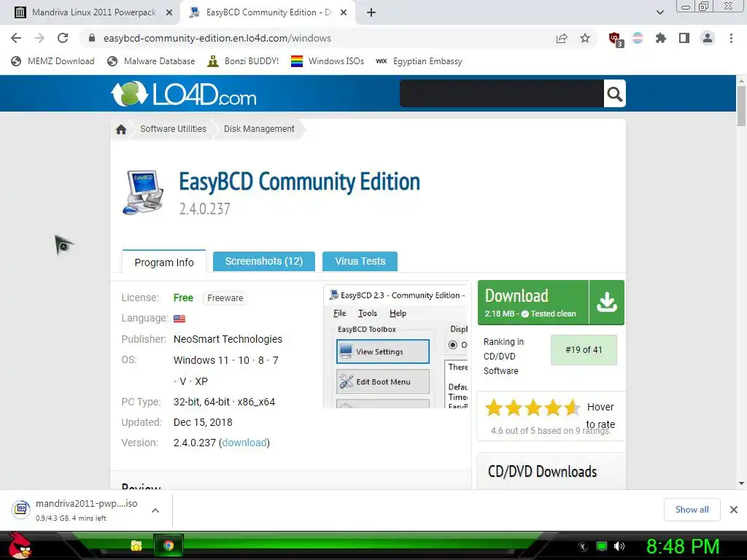Click NeoSmart Technologies publisher text
Image resolution: width=747 pixels, height=560 pixels.
pyautogui.click(x=228, y=339)
